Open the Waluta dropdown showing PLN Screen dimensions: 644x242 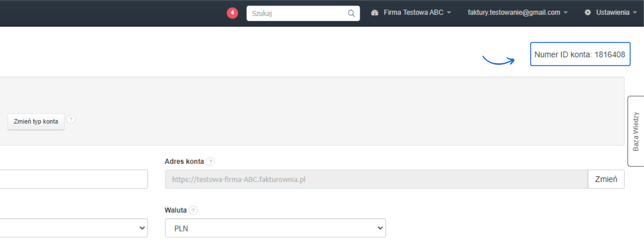tap(275, 228)
